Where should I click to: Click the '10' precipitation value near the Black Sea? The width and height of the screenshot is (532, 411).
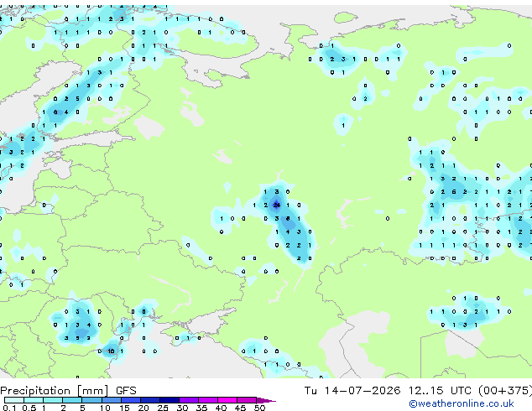point(111,351)
